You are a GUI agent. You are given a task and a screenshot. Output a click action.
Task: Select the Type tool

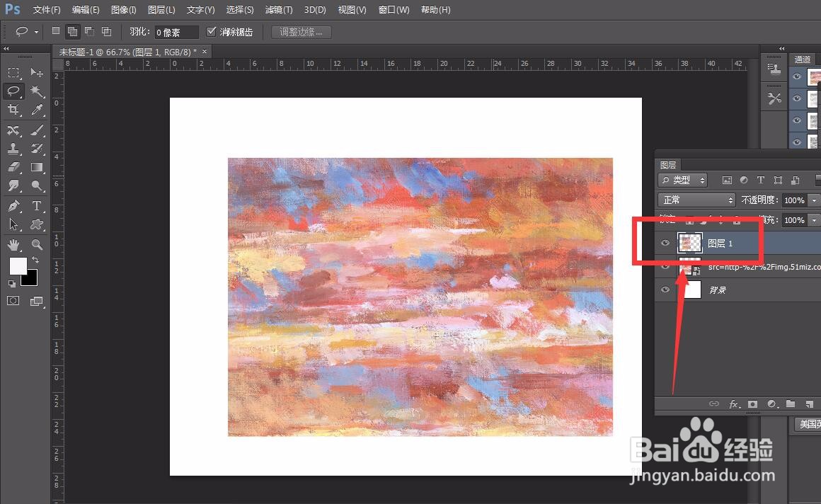(x=37, y=206)
